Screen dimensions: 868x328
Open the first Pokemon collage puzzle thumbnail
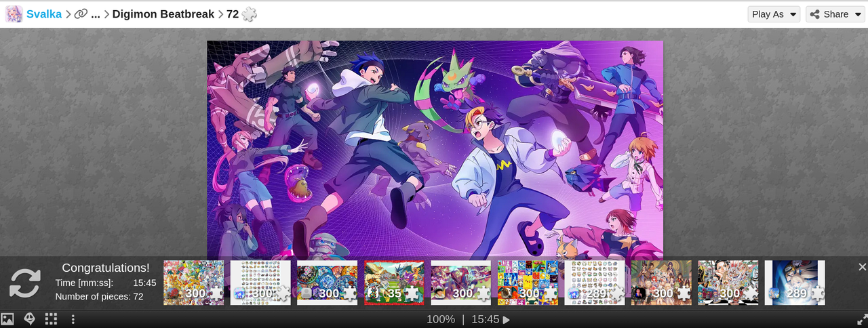click(x=193, y=283)
